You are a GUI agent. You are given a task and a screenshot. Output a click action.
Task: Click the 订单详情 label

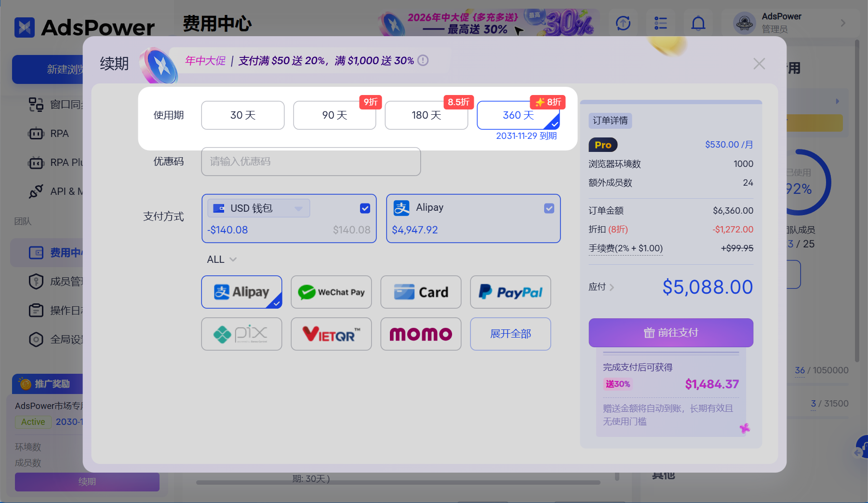point(610,121)
